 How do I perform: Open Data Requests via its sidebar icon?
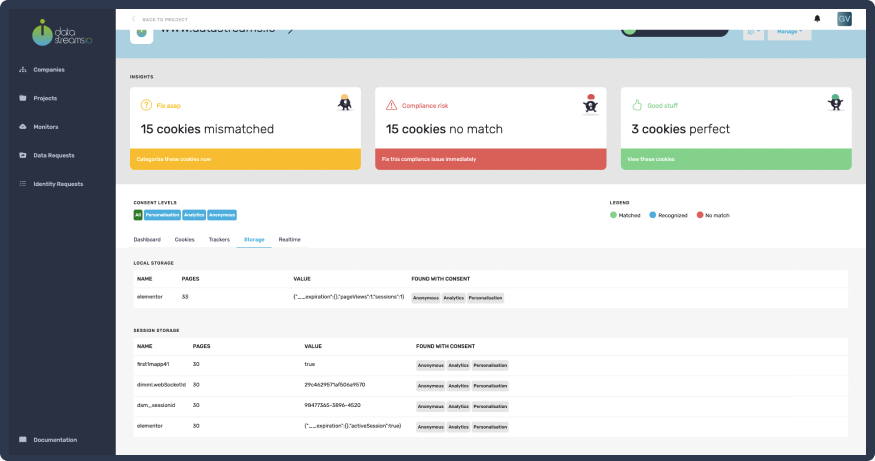[23, 155]
